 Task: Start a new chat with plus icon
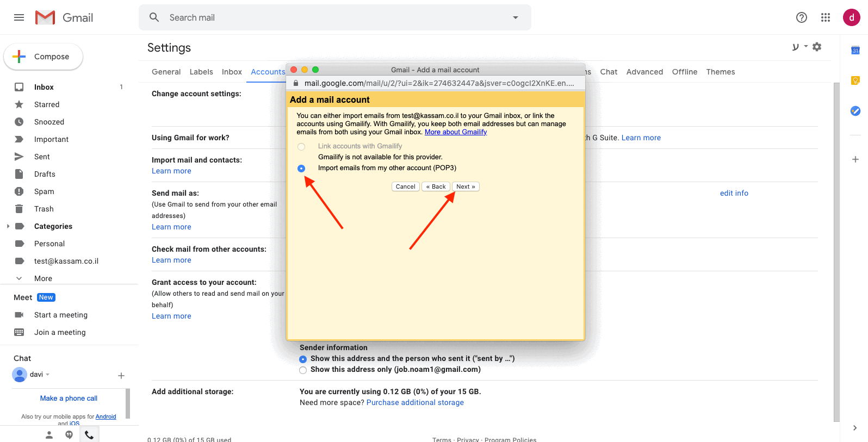point(121,376)
